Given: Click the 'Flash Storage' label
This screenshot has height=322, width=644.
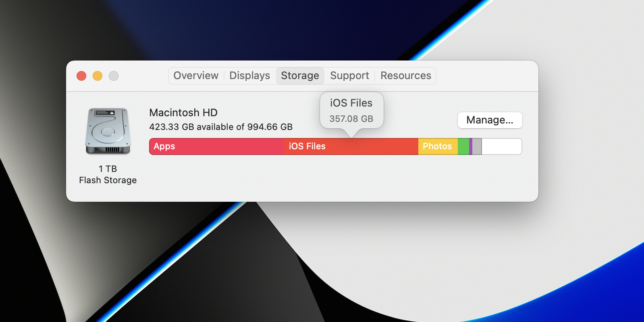Looking at the screenshot, I should tap(108, 180).
